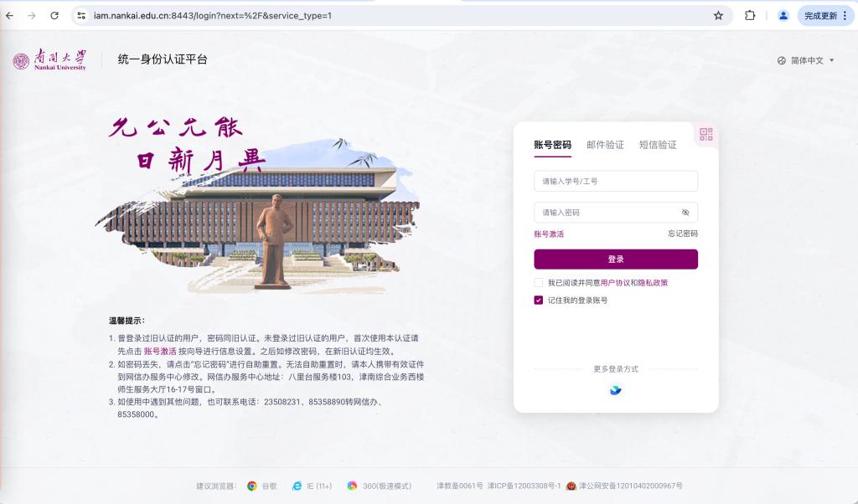Click the globe language icon

[x=782, y=60]
